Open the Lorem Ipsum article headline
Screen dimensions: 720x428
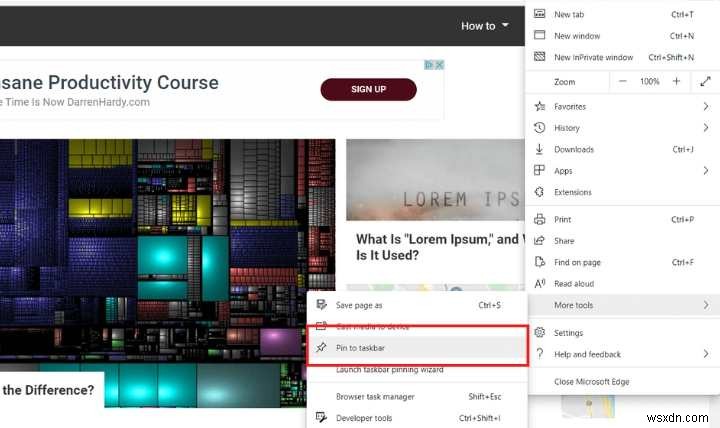[439, 247]
